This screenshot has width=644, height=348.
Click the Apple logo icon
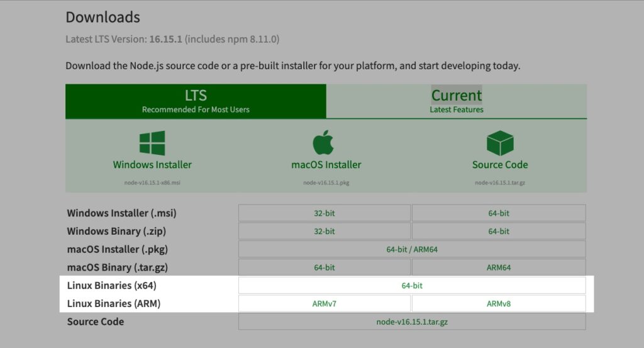[x=323, y=143]
